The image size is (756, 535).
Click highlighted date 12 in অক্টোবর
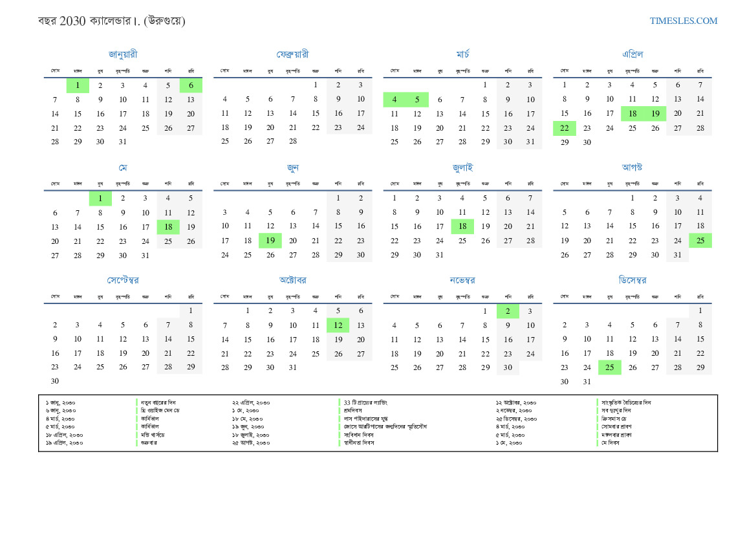[338, 325]
